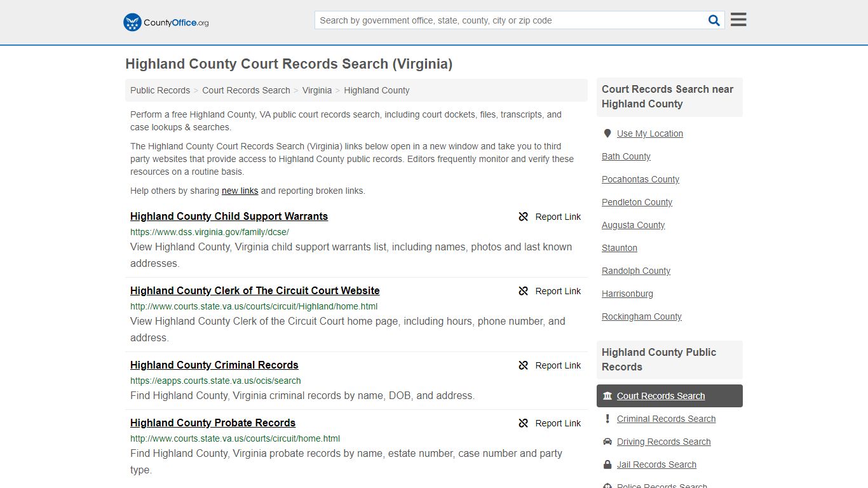Click Report Link for Highland County Criminal Records
Viewport: 868px width, 488px height.
tap(559, 365)
